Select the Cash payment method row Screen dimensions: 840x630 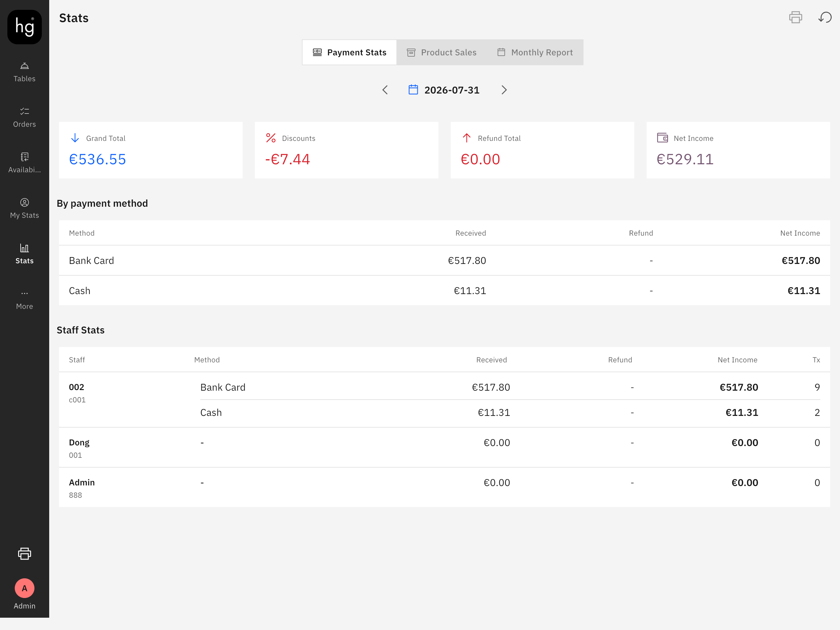[x=444, y=291]
